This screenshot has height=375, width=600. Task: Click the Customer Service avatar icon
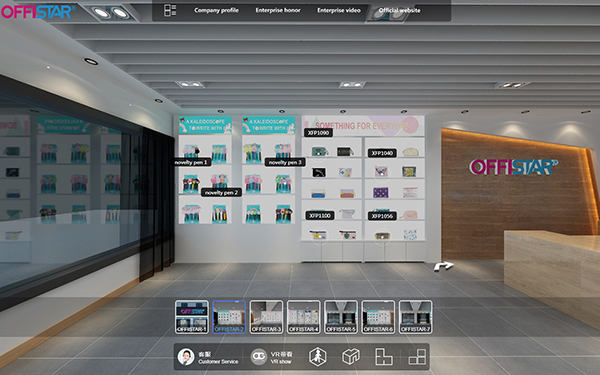pos(186,357)
